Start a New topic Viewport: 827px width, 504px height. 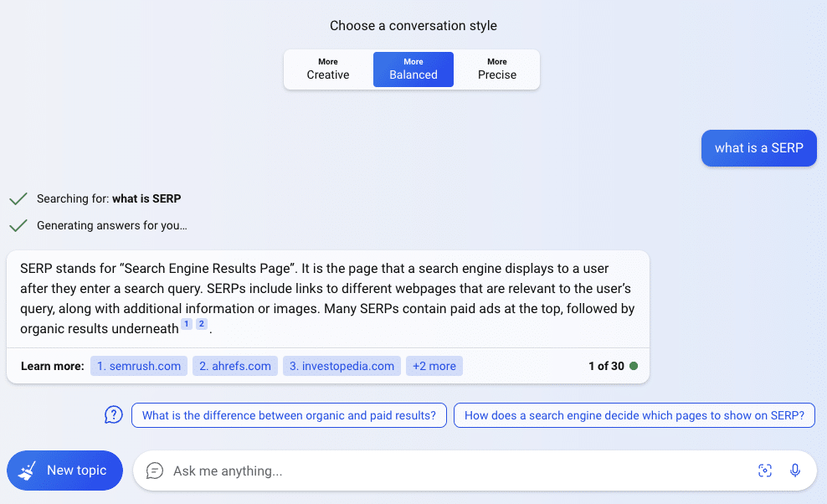65,471
